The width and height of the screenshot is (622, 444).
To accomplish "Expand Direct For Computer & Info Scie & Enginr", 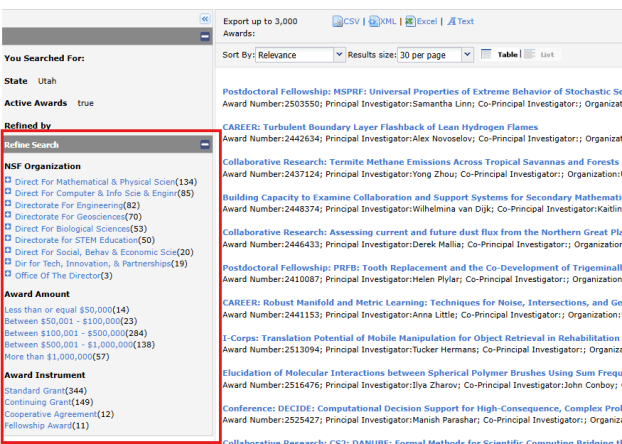I will tap(8, 192).
